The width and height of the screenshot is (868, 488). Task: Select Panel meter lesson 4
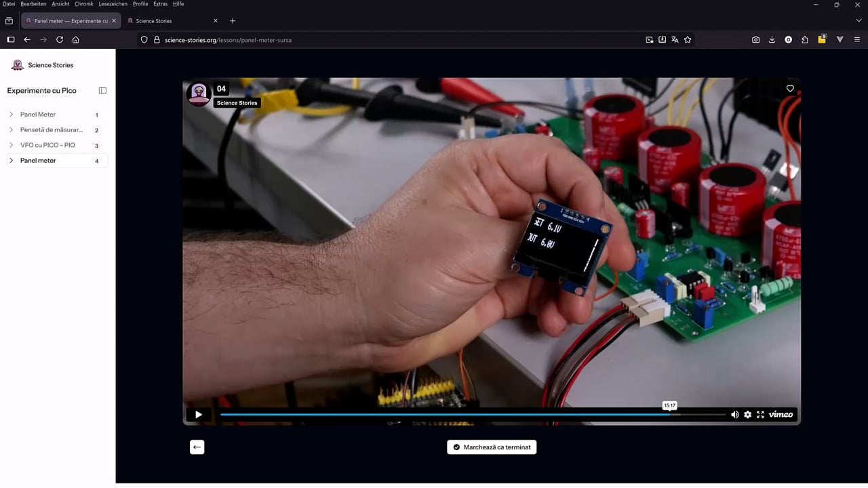58,161
